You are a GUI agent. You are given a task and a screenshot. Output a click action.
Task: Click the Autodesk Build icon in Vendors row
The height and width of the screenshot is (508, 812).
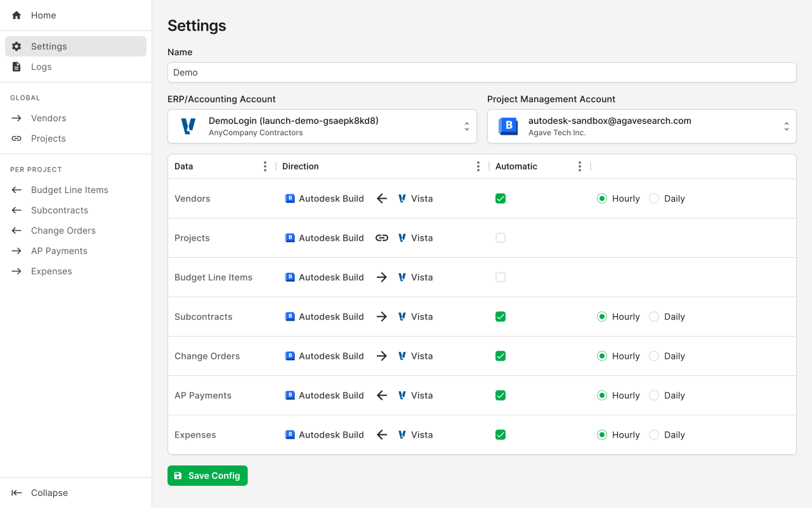tap(290, 199)
